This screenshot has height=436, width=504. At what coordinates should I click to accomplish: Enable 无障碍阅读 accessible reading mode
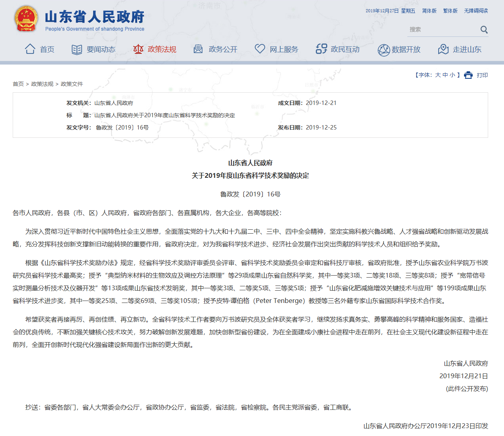tap(476, 11)
